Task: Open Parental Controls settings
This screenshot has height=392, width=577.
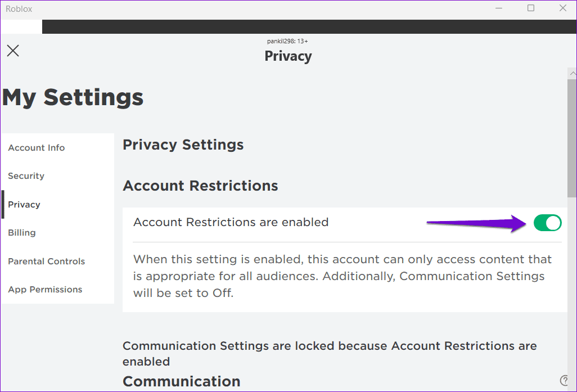Action: 47,262
